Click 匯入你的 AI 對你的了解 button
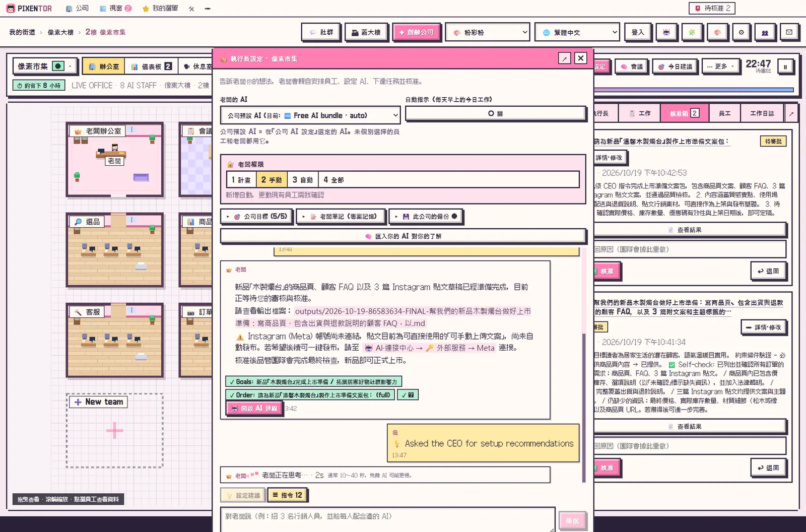806x532 pixels. (x=403, y=236)
